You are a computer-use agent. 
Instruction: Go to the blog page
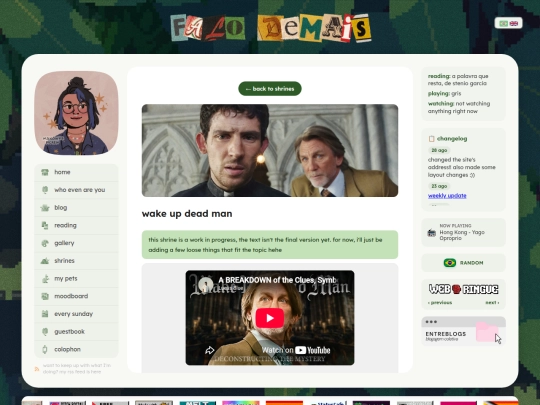pyautogui.click(x=76, y=208)
